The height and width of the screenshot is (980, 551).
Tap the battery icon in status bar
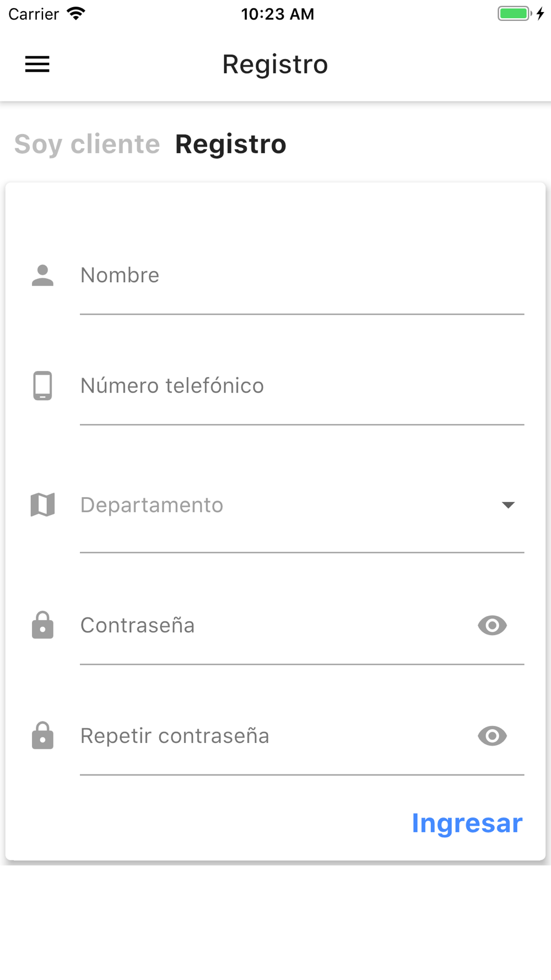[515, 14]
